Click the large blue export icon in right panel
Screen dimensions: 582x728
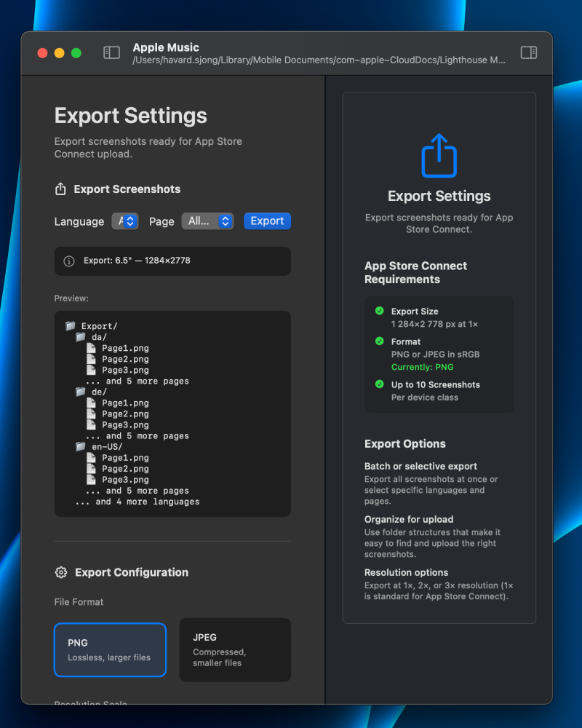pos(439,155)
